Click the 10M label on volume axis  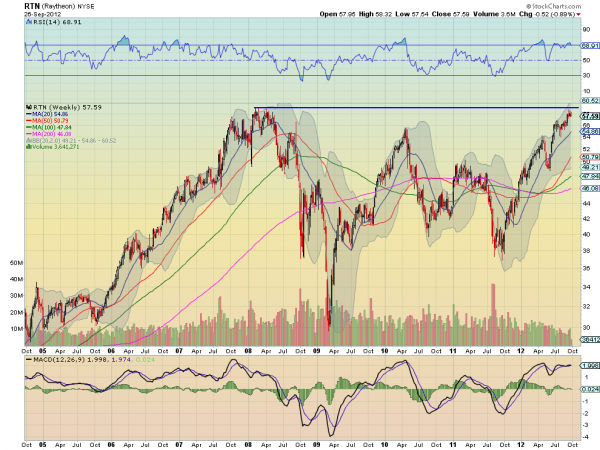(16, 329)
